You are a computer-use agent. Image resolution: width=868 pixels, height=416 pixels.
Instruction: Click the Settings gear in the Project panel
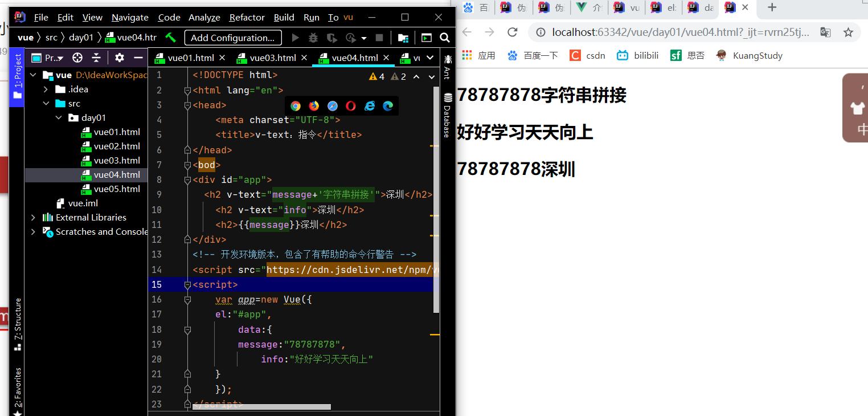pos(119,57)
